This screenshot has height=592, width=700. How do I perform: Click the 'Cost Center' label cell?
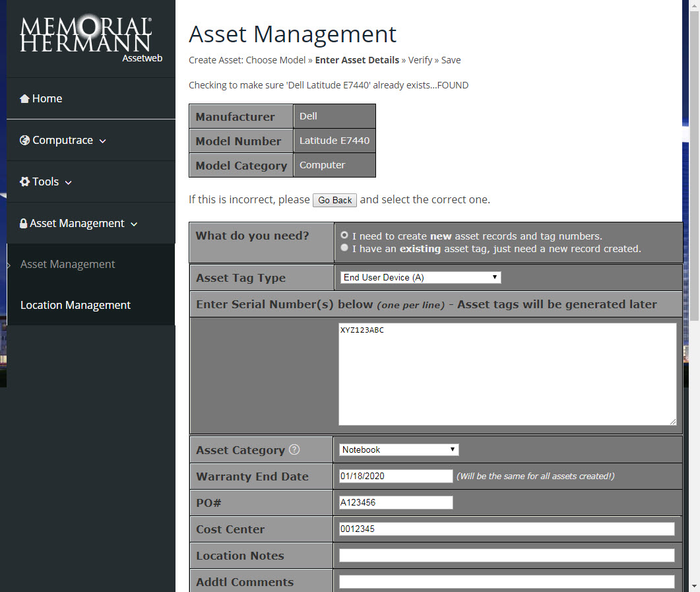coord(262,529)
